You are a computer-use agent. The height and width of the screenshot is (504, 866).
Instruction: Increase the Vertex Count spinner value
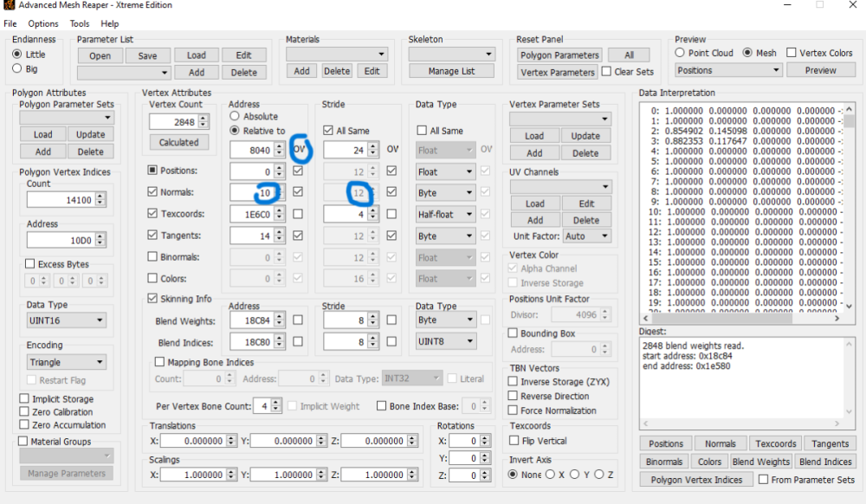point(202,120)
